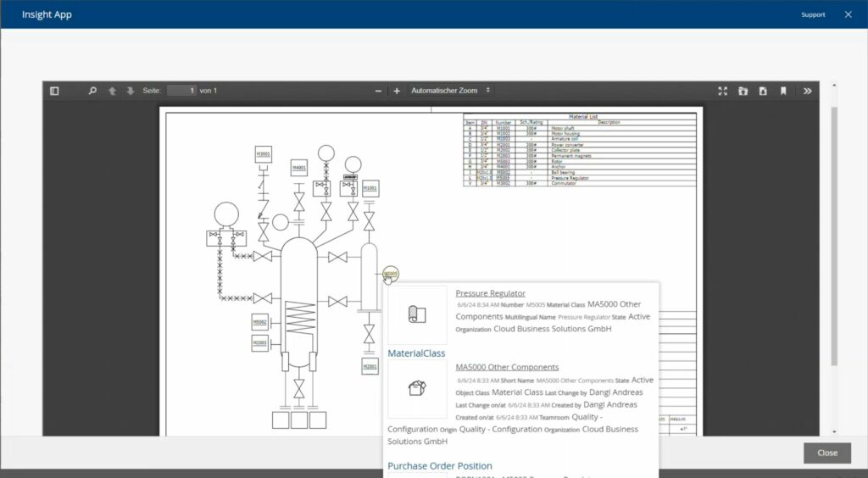The image size is (868, 478).
Task: Click the page number field
Action: (x=181, y=91)
